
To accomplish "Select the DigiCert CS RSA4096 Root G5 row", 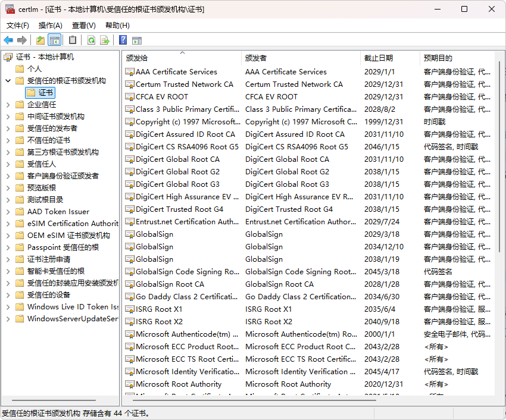I will [x=309, y=147].
